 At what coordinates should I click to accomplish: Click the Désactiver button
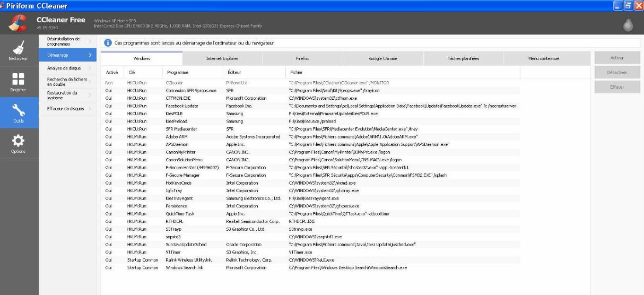tap(617, 72)
